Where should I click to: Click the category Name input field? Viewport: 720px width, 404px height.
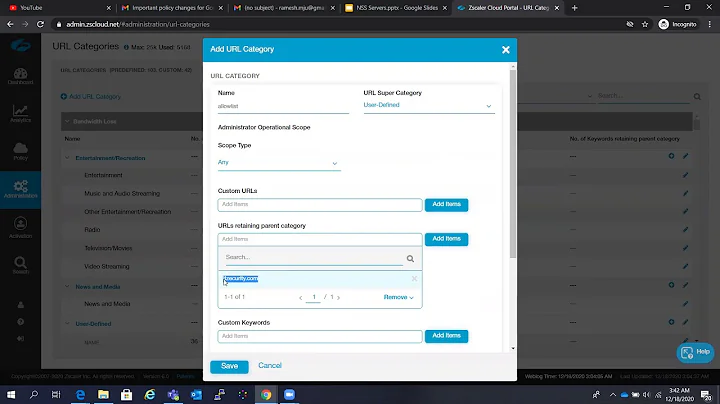tap(283, 106)
